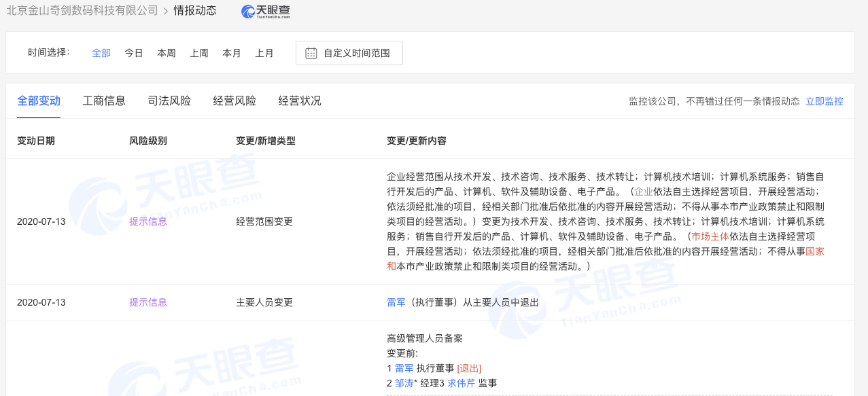Screen dimensions: 868x396
Task: Switch to 全部变动 tab
Action: pyautogui.click(x=39, y=101)
